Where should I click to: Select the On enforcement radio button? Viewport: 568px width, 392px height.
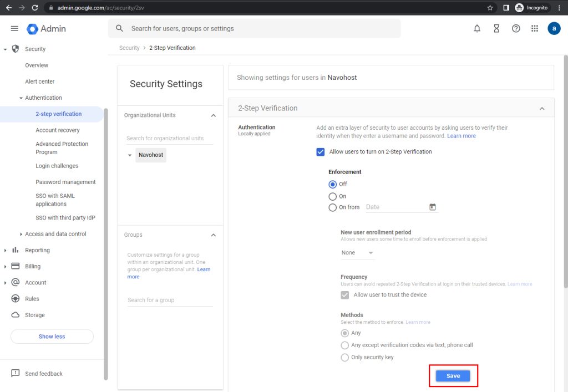click(333, 196)
